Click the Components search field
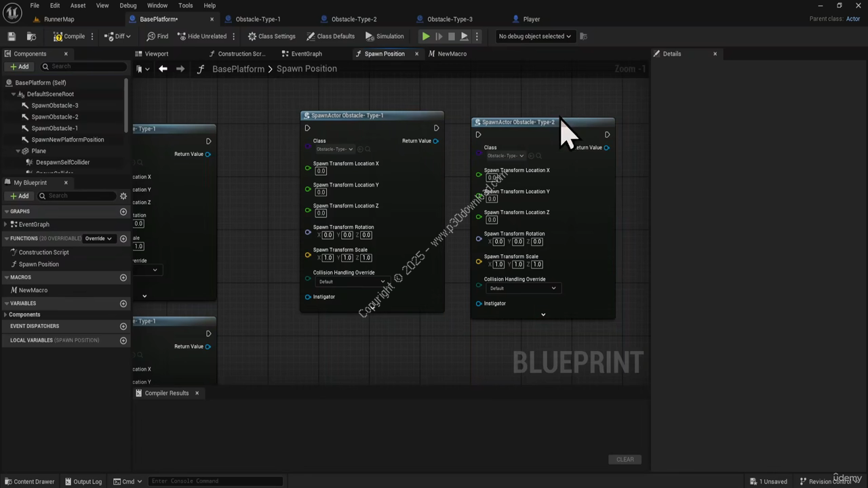 pos(83,66)
